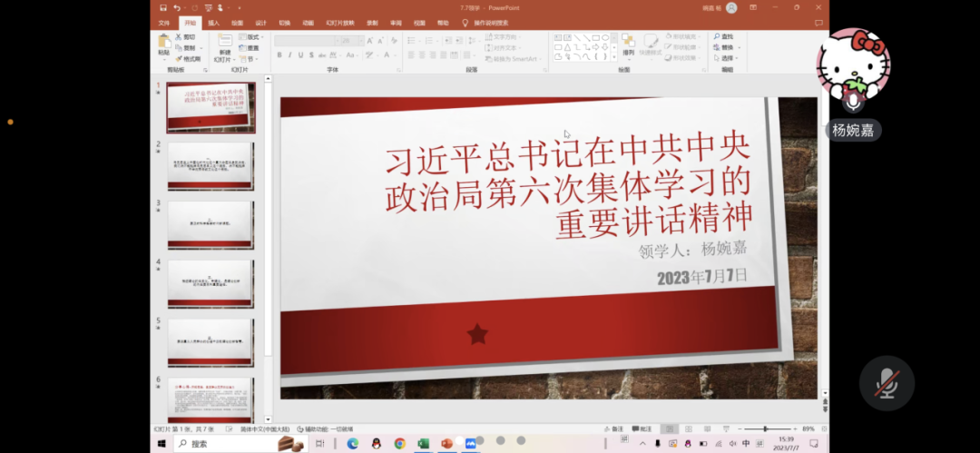Save the presentation with the floppy disk icon
The height and width of the screenshot is (453, 980).
coord(163,7)
